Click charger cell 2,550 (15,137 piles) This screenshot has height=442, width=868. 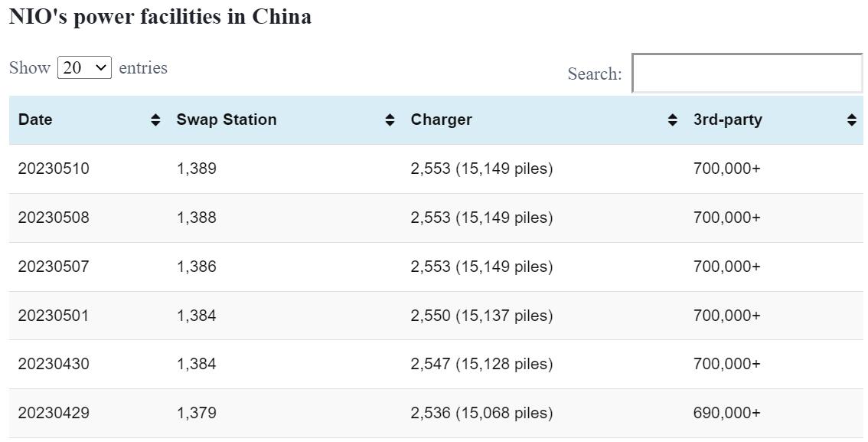coord(481,316)
